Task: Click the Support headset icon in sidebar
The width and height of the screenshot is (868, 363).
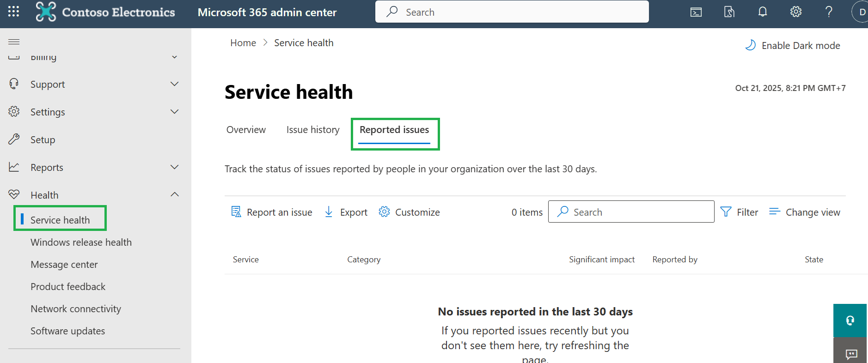Action: pos(14,84)
